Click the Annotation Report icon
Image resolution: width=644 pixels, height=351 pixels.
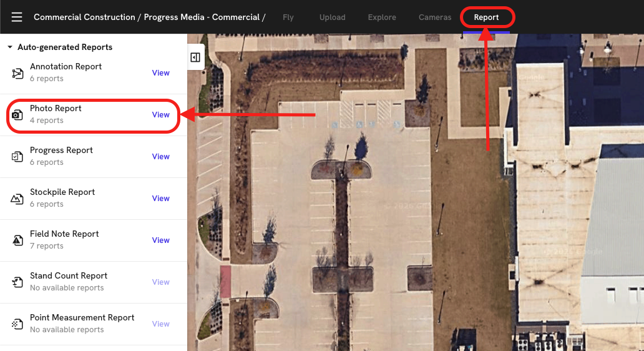(x=17, y=73)
